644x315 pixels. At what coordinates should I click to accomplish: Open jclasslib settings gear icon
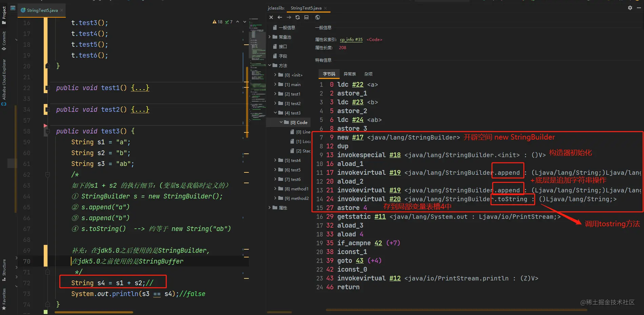(630, 8)
